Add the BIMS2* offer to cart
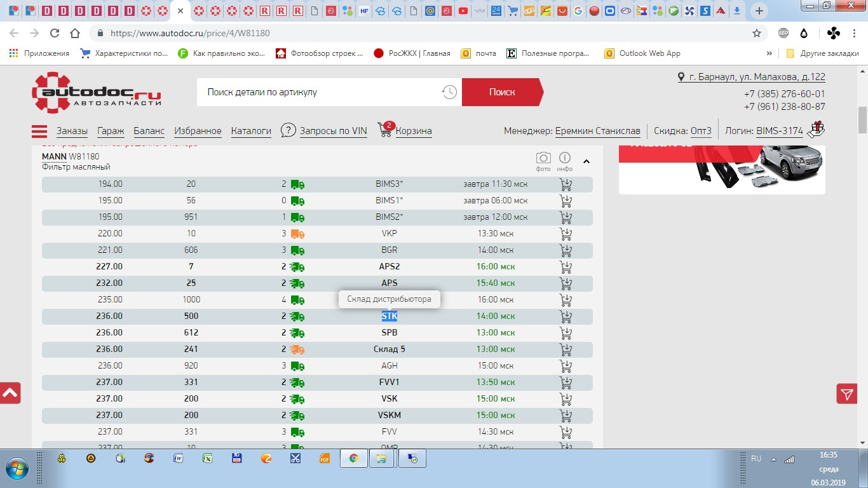The image size is (868, 488). (566, 217)
